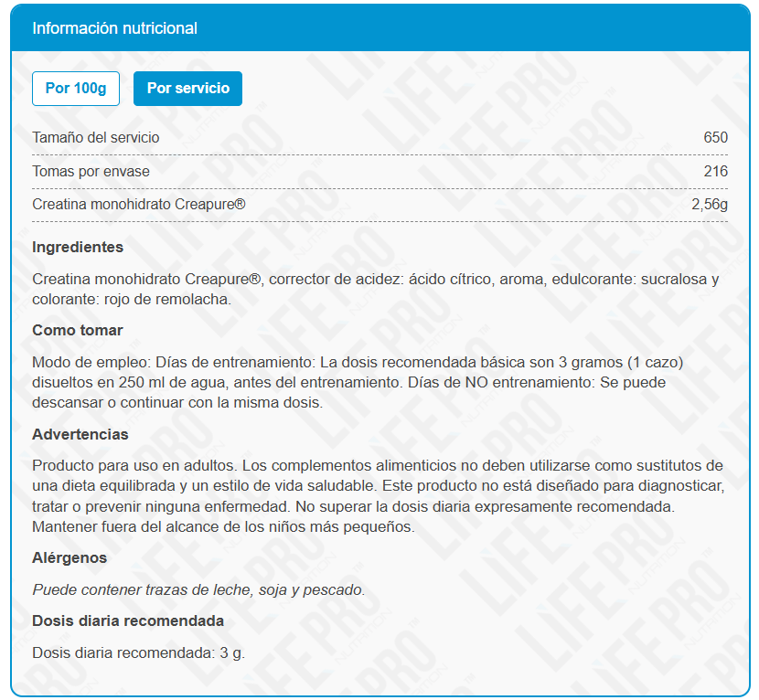The image size is (759, 700).
Task: Select the Por servicio tab
Action: (x=187, y=89)
